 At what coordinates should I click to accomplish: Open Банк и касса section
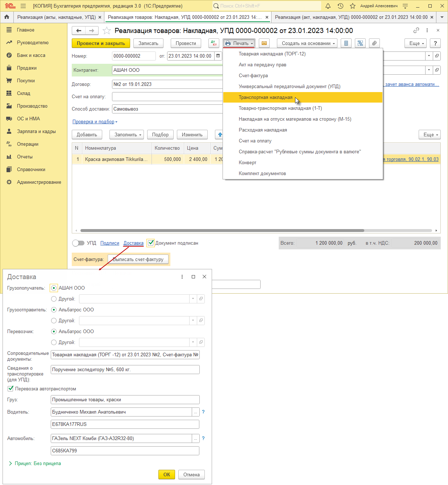coord(31,55)
